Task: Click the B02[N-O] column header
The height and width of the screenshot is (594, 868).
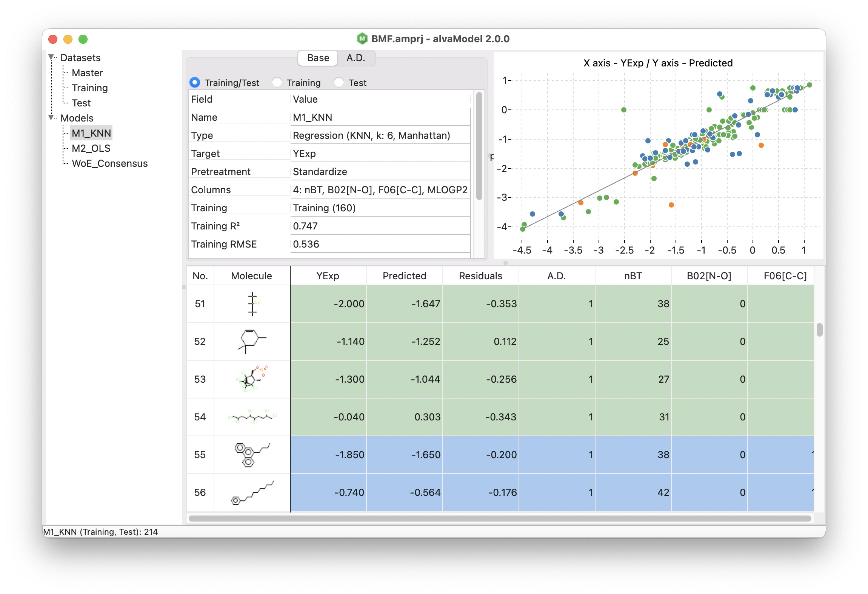Action: pyautogui.click(x=709, y=276)
